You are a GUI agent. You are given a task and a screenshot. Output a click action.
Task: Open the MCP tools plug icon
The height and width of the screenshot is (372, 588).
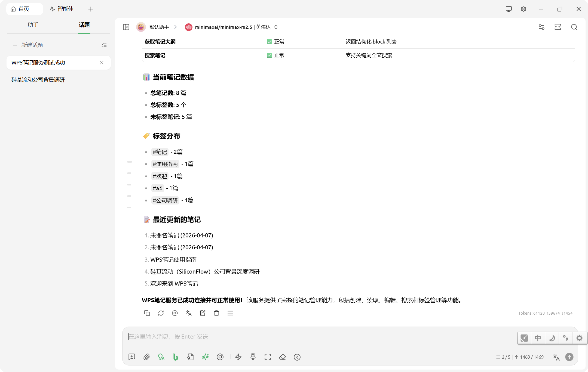253,357
